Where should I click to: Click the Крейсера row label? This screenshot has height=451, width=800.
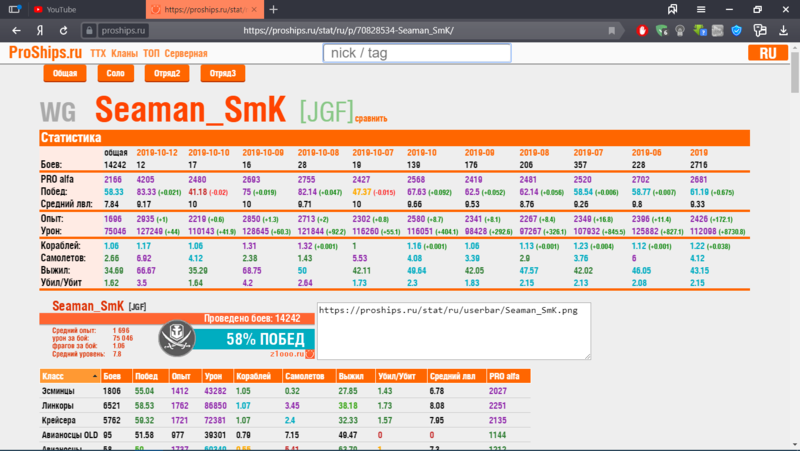59,420
